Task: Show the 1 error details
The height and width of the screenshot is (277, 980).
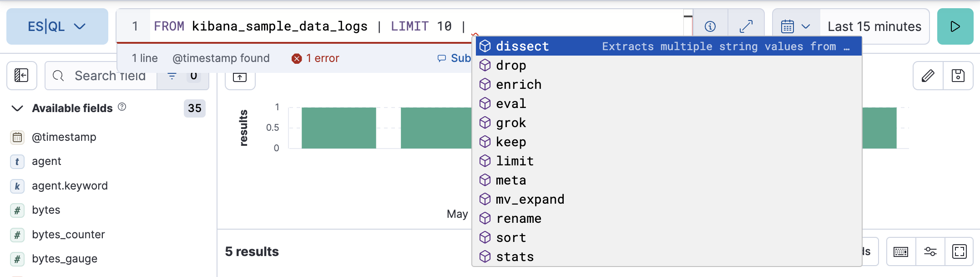Action: [x=316, y=58]
